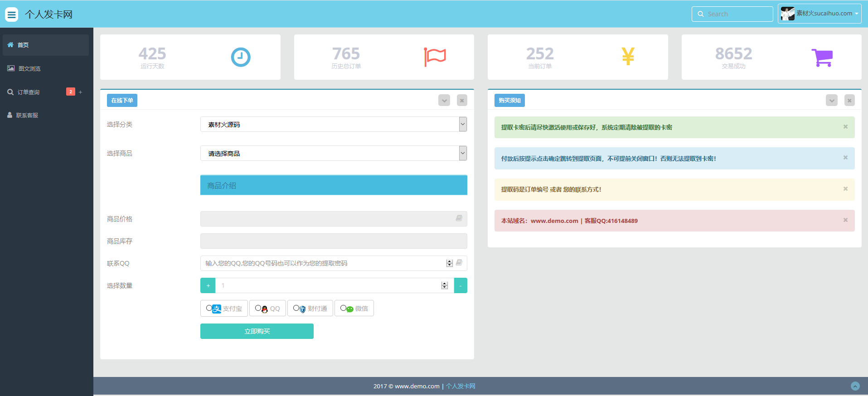Viewport: 868px width, 396px height.
Task: Open the 图文浏览 sidebar item
Action: click(46, 68)
